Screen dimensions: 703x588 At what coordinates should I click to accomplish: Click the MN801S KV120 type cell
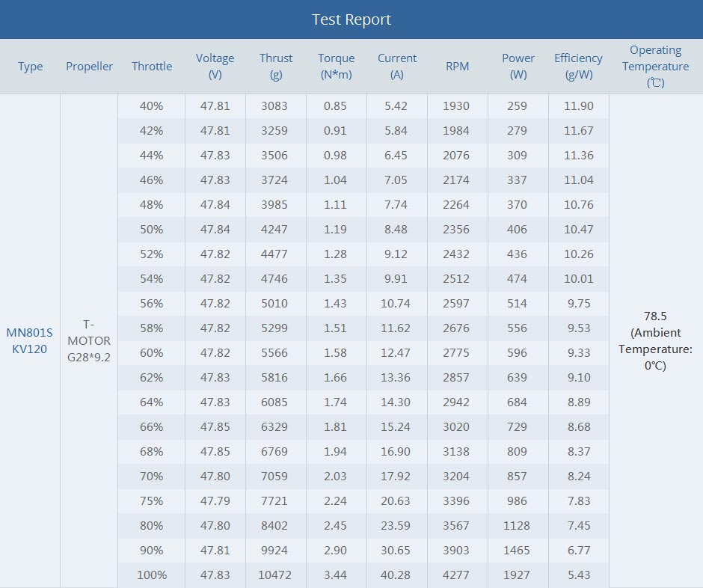30,340
